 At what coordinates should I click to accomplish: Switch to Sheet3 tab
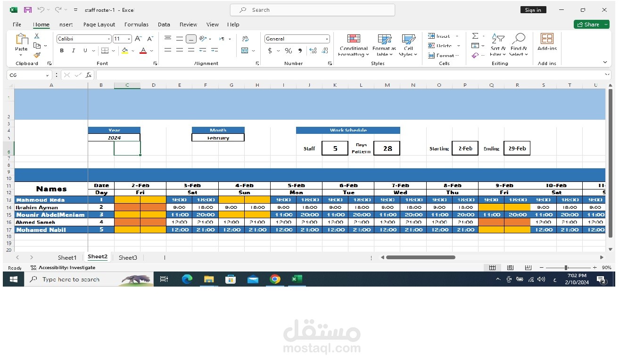click(x=128, y=257)
